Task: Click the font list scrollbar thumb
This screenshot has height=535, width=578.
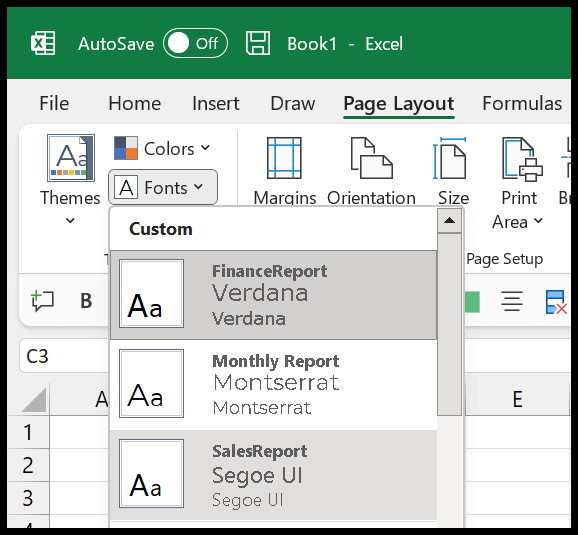Action: 449,324
